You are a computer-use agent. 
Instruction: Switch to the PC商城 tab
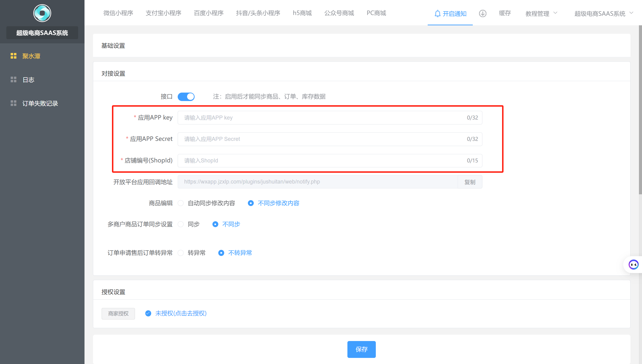click(x=376, y=13)
